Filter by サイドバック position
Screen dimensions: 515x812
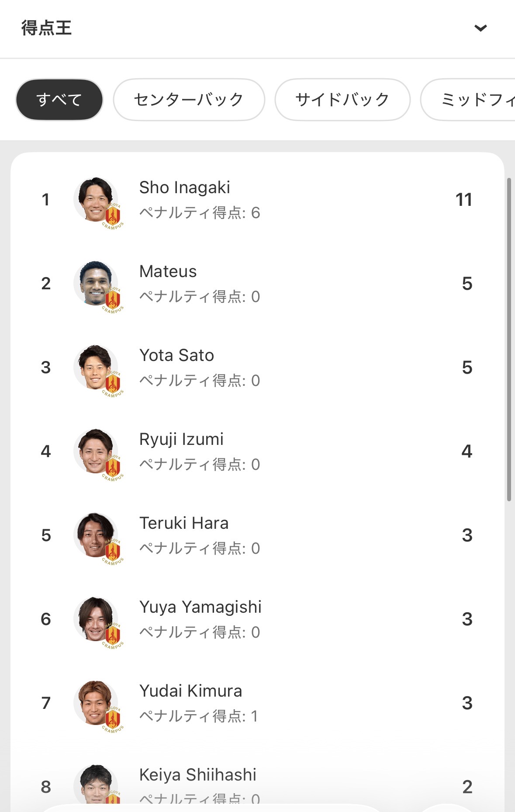coord(342,100)
